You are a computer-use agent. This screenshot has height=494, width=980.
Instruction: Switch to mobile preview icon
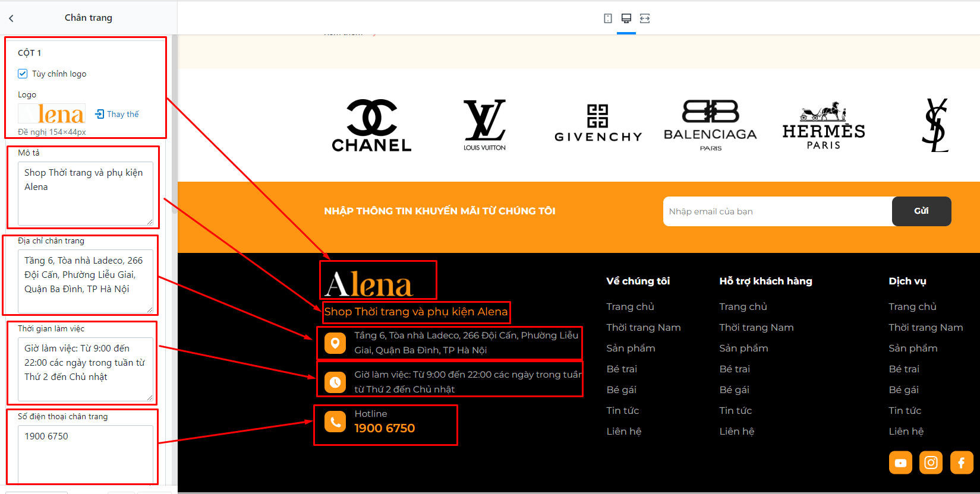tap(608, 18)
